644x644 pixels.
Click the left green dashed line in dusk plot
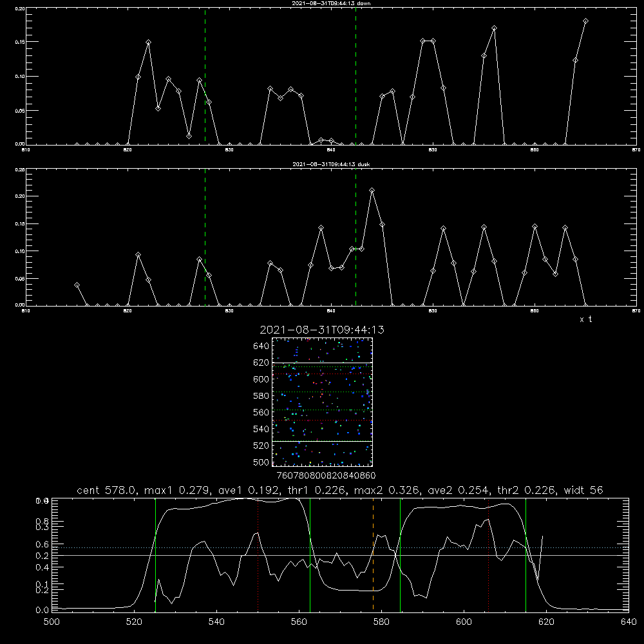point(205,238)
